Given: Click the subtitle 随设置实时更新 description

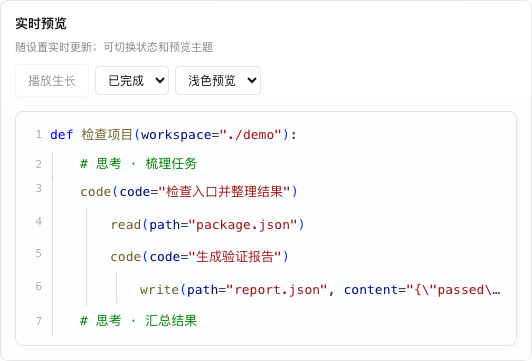Looking at the screenshot, I should pos(114,47).
